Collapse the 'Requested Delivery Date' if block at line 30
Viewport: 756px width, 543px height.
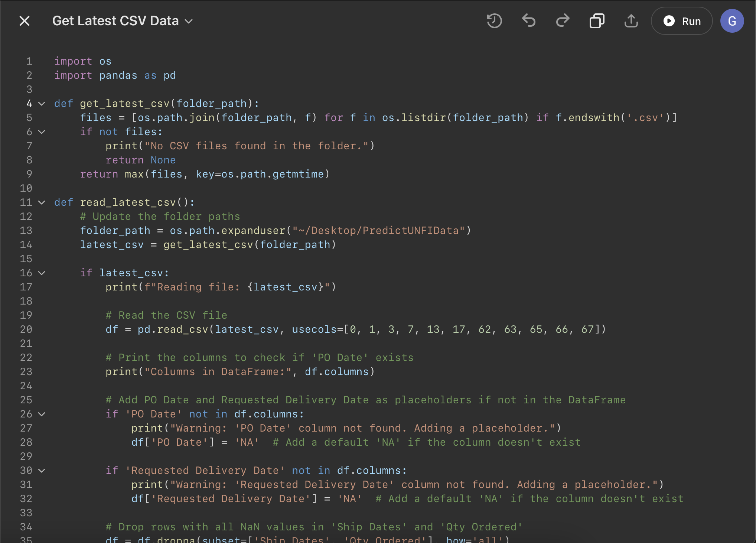coord(42,471)
